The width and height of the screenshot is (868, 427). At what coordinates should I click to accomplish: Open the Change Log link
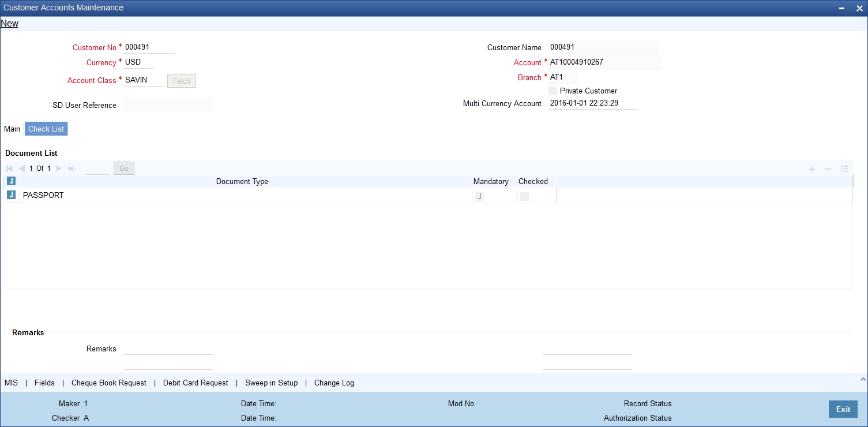point(333,383)
